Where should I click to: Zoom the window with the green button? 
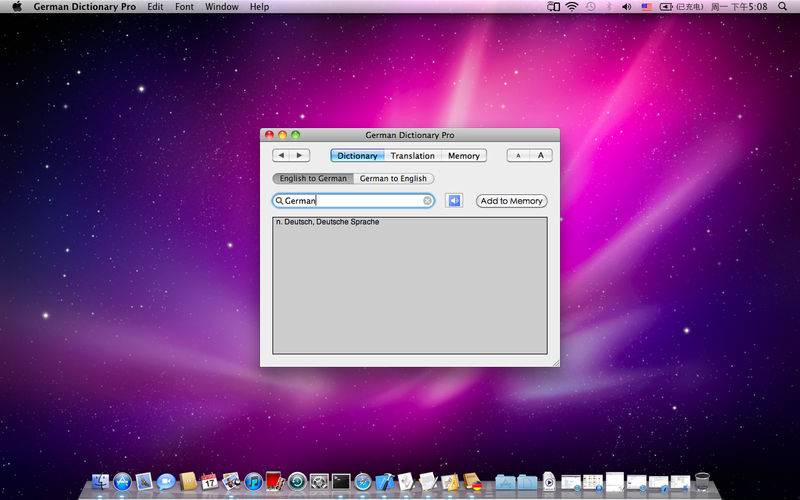coord(295,135)
